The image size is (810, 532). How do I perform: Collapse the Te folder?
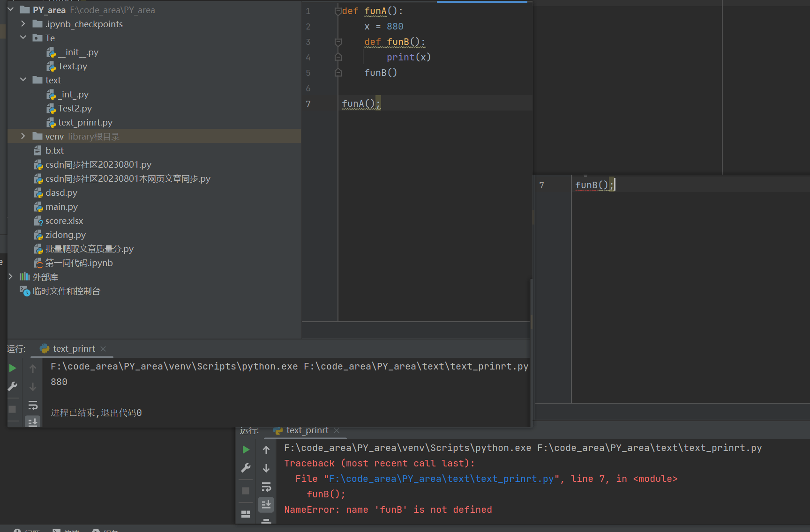tap(23, 37)
